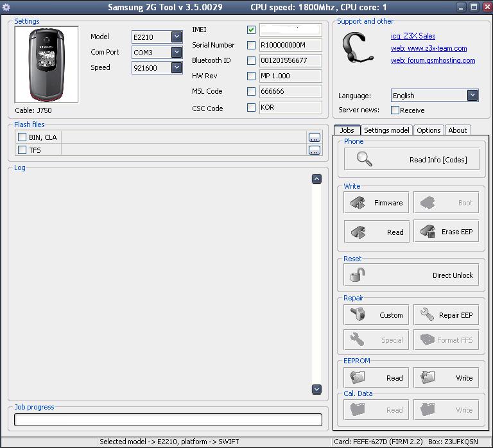Click the Repair EEP button
The image size is (493, 448).
pyautogui.click(x=446, y=314)
